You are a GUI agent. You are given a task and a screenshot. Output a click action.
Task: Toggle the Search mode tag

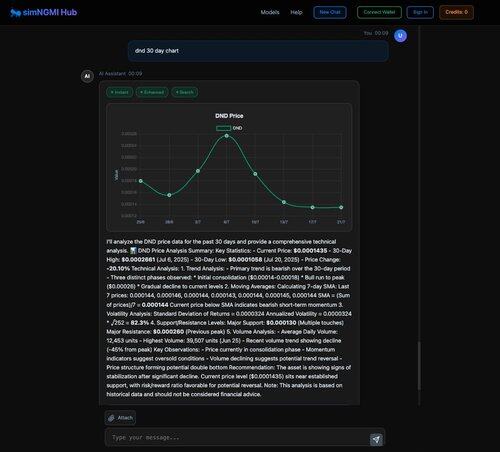(x=185, y=92)
